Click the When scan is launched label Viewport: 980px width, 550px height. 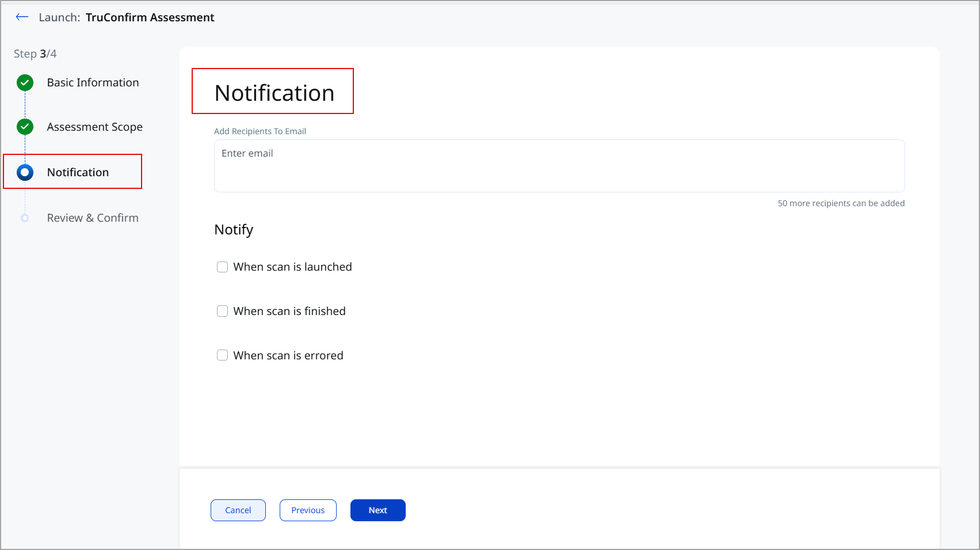point(292,267)
